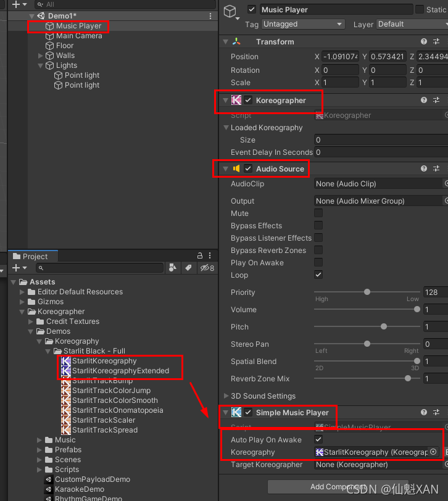Open the Demo1 scene options menu
Screen dimensions: 448x501
click(210, 16)
